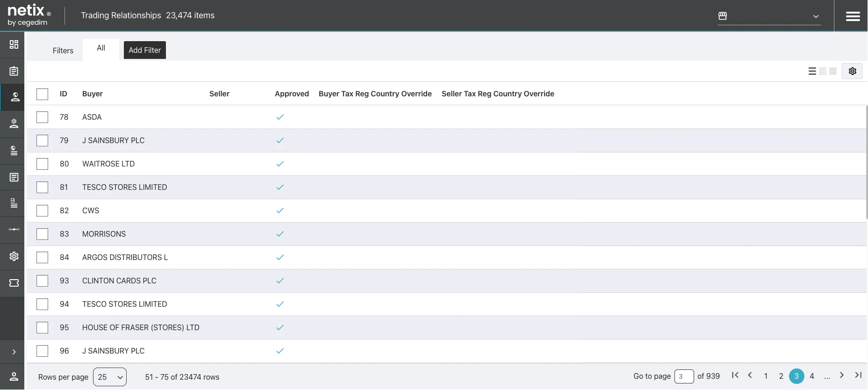Screen dimensions: 868x390
Task: Check the ARGOS DISTRIBUTORS L checkbox
Action: (43, 257)
